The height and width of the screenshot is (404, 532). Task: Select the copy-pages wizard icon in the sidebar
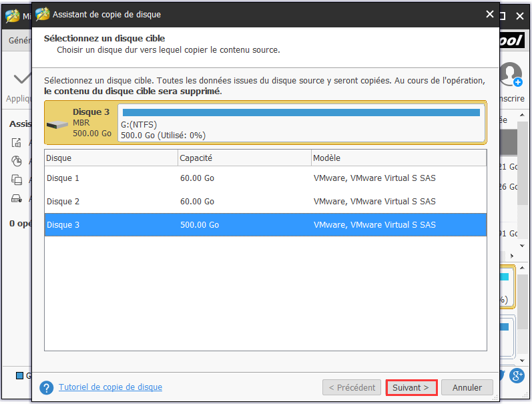(x=17, y=180)
